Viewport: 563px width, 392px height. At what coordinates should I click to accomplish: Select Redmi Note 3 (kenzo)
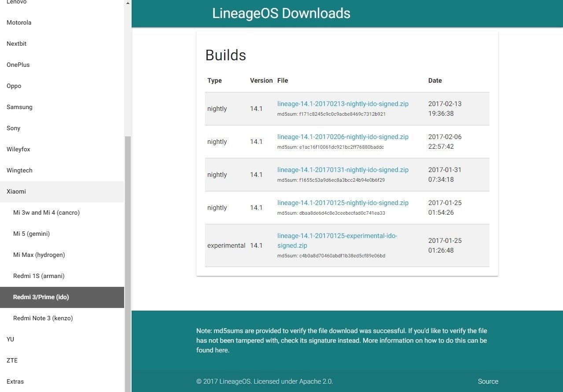point(43,318)
